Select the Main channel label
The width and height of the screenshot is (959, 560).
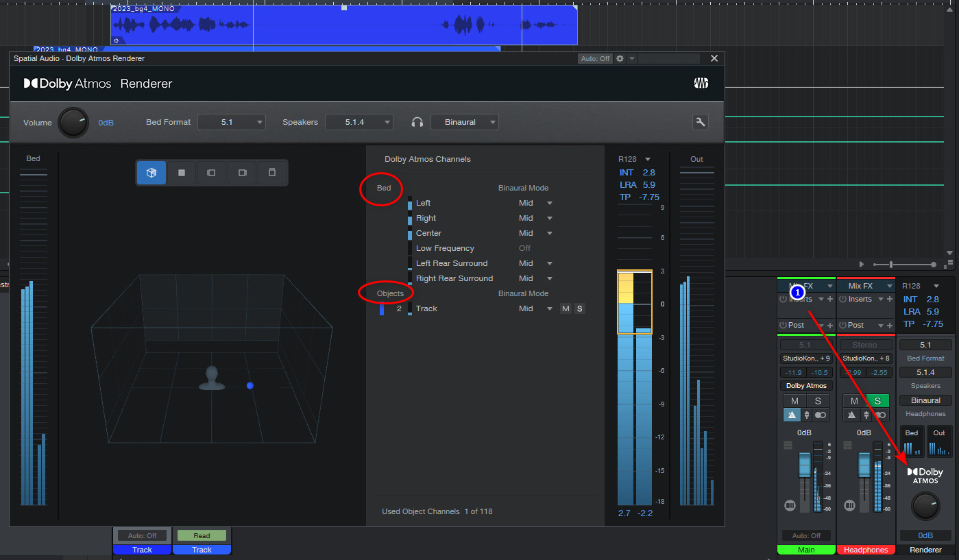806,550
